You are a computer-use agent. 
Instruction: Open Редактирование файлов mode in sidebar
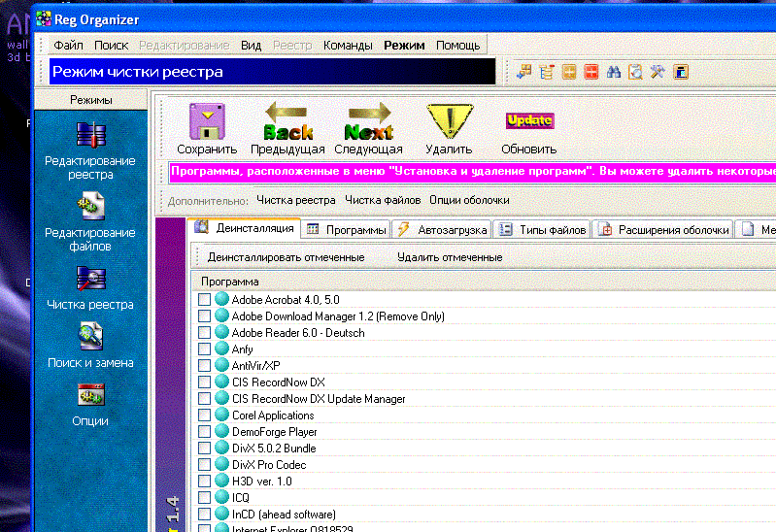(90, 222)
